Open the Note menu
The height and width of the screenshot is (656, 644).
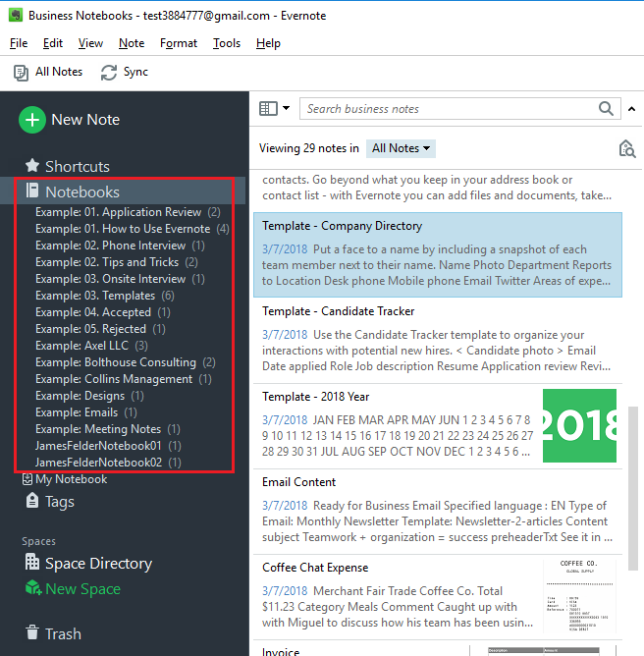tap(132, 43)
